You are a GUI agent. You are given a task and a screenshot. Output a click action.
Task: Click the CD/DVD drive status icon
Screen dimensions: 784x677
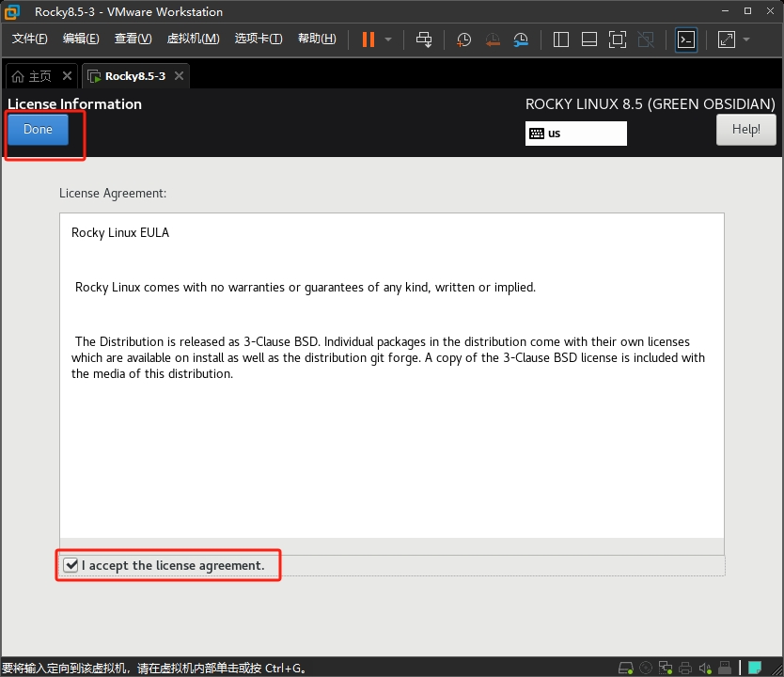[x=646, y=668]
